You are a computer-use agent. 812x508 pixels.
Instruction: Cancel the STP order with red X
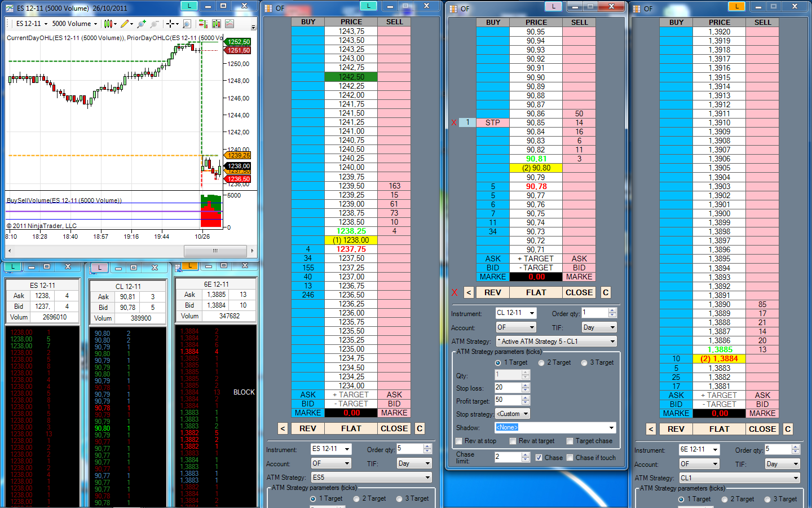pyautogui.click(x=454, y=122)
